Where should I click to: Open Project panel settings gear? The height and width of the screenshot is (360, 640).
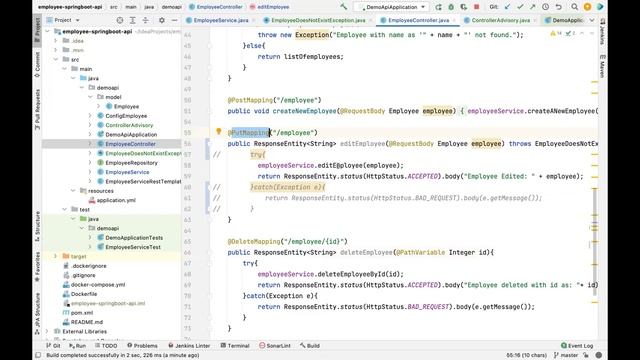162,20
